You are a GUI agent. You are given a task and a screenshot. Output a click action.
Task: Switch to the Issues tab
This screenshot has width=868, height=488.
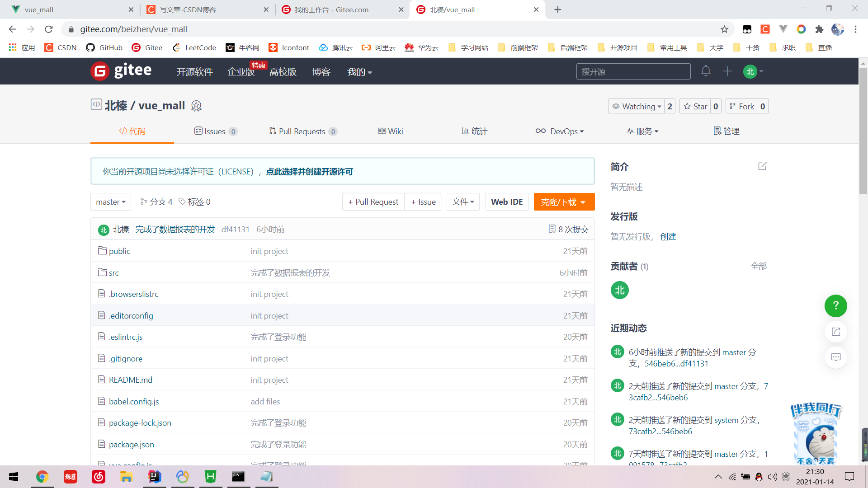click(215, 131)
